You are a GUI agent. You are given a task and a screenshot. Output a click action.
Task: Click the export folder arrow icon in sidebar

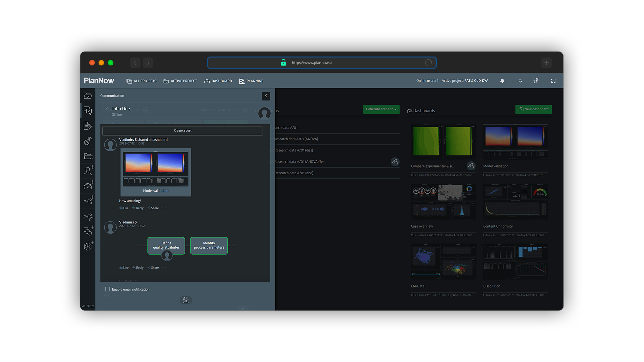pyautogui.click(x=89, y=156)
